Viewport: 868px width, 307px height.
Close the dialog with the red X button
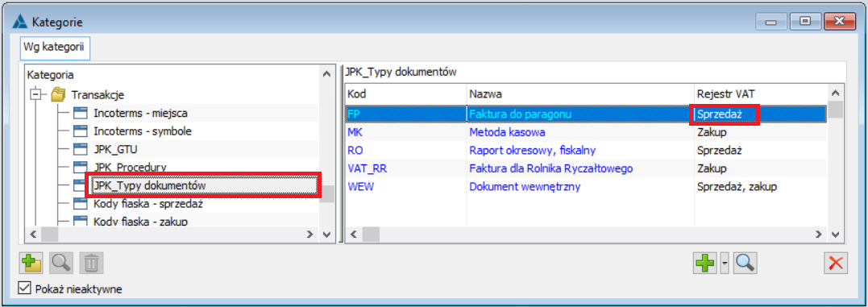click(x=835, y=263)
